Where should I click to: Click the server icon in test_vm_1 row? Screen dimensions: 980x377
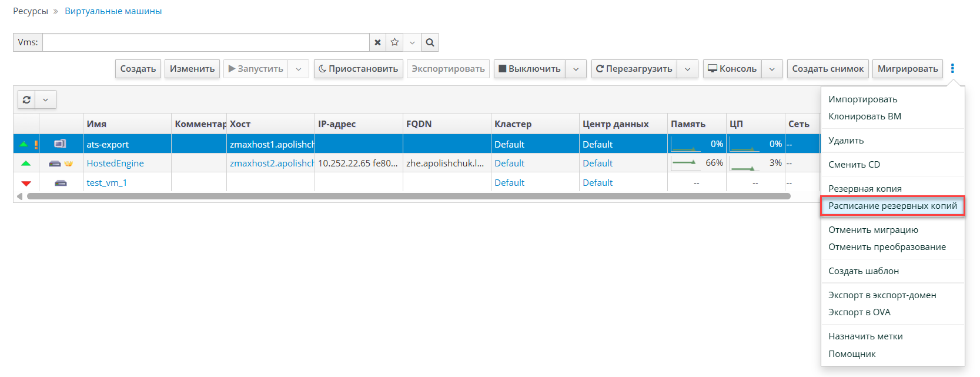tap(61, 183)
